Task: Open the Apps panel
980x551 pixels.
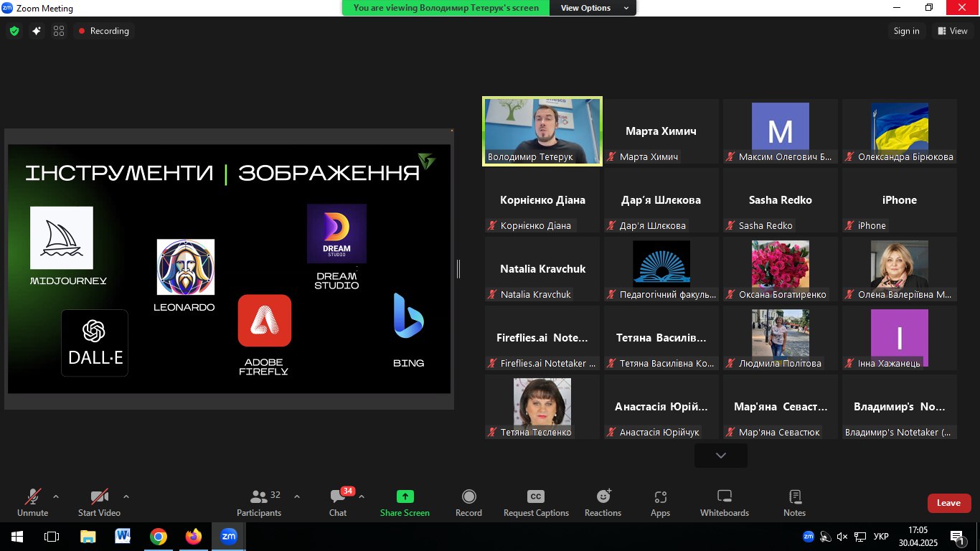Action: point(660,502)
